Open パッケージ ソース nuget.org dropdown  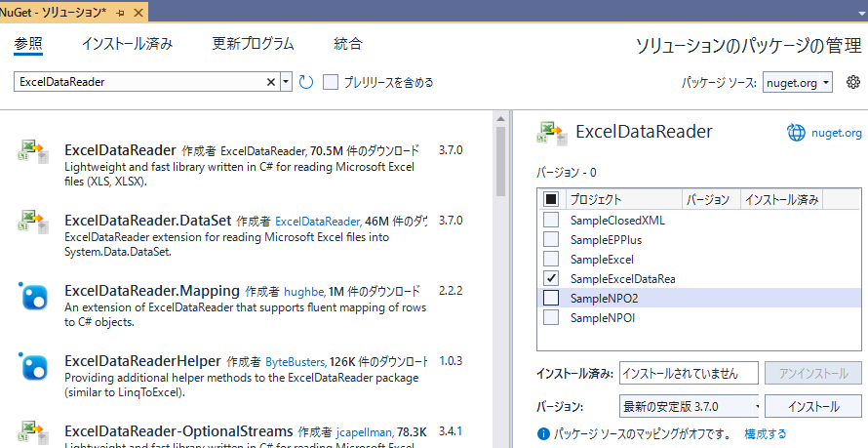797,83
